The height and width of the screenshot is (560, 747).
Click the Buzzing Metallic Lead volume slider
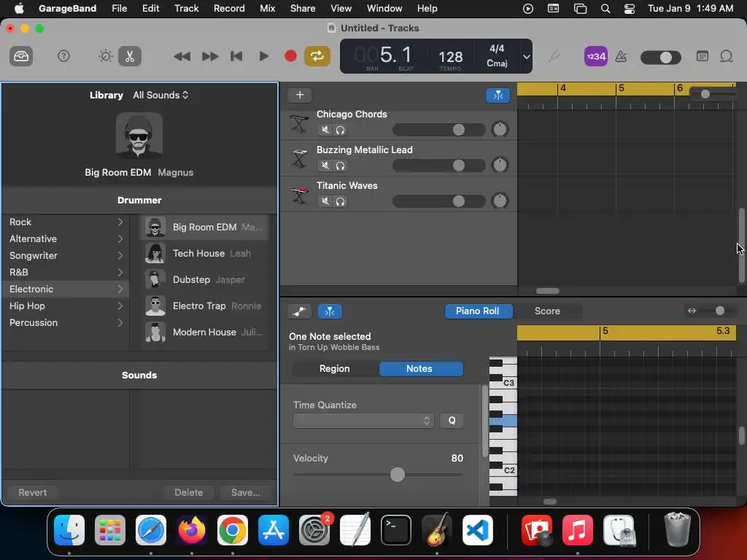[438, 166]
